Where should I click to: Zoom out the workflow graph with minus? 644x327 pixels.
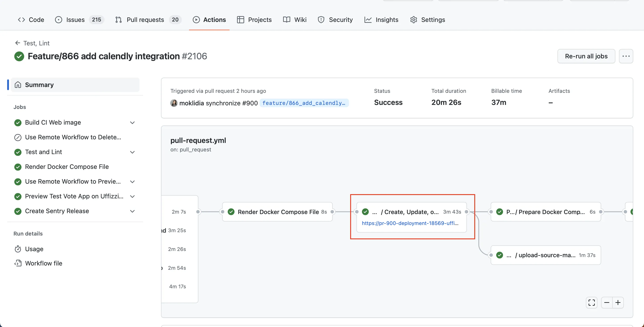coord(607,302)
